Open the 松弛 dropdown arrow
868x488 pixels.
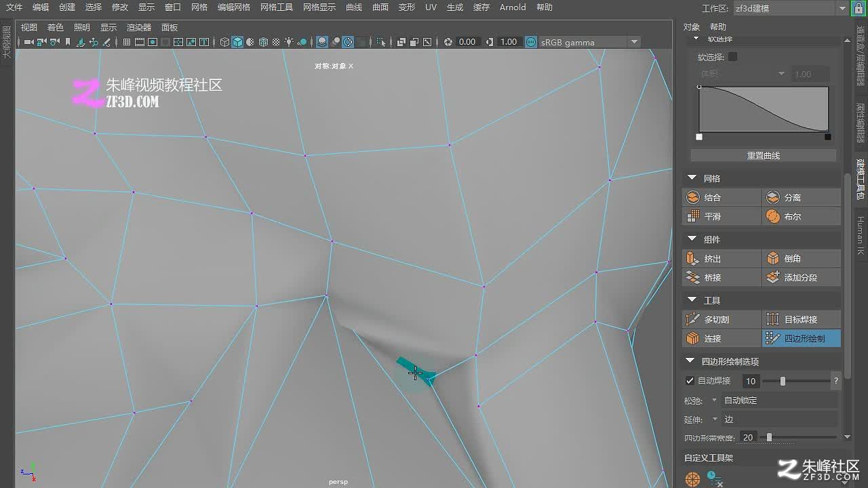point(715,401)
